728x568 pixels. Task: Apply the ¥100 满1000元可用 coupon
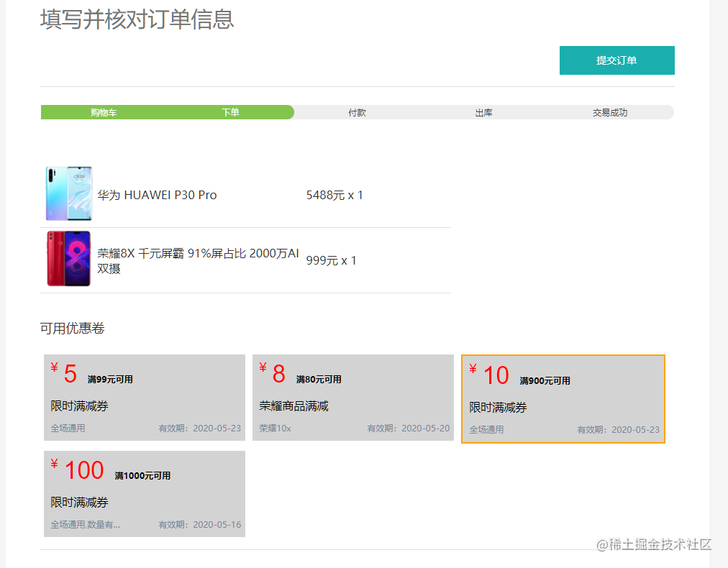click(x=144, y=493)
